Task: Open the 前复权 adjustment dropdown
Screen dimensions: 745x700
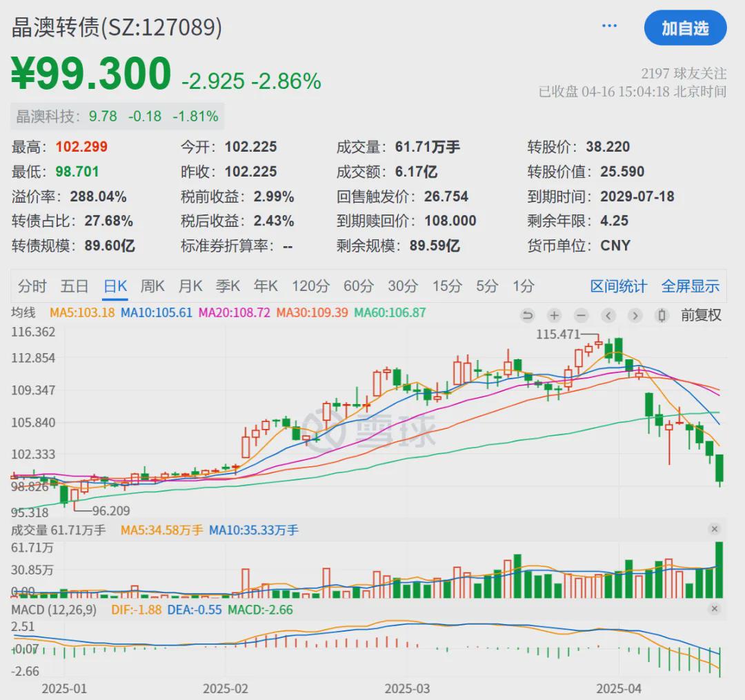Action: click(x=701, y=315)
